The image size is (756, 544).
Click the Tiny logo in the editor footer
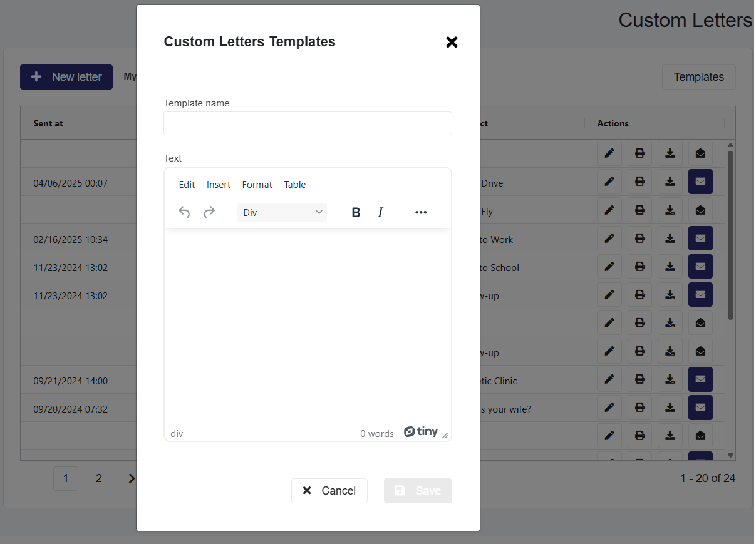click(421, 432)
